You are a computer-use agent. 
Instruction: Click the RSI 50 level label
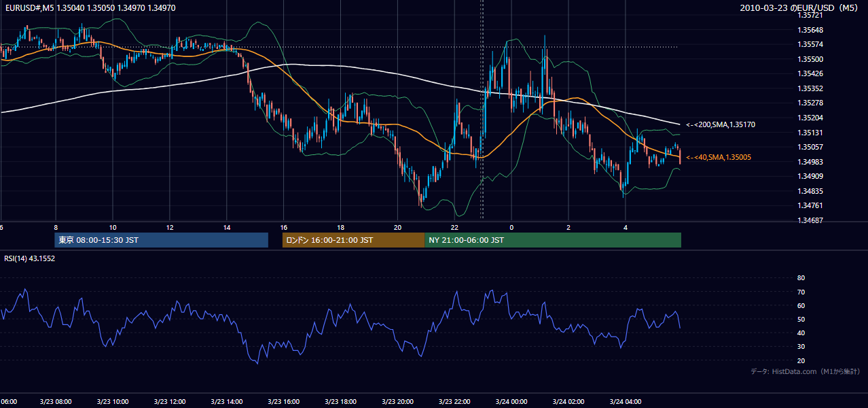[801, 319]
